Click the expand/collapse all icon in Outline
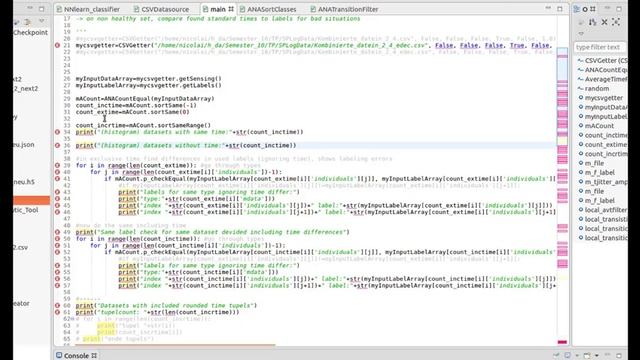Image resolution: width=640 pixels, height=360 pixels. click(616, 22)
